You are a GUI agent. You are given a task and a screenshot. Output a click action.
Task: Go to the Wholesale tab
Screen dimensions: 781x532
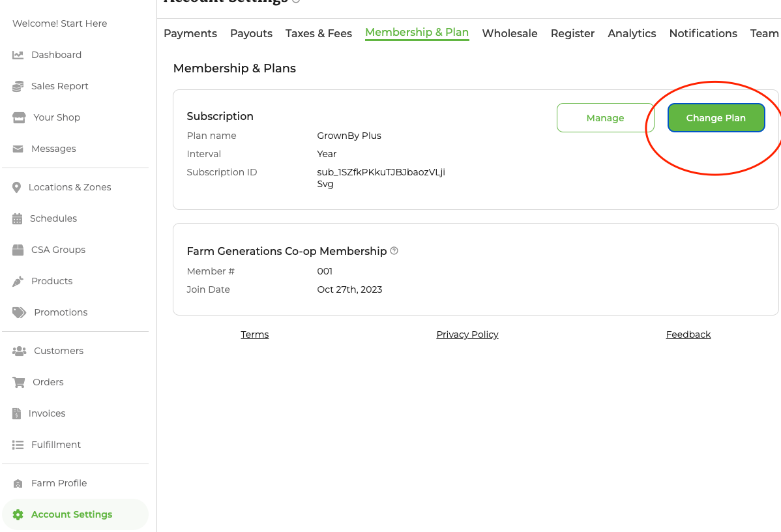pos(509,33)
